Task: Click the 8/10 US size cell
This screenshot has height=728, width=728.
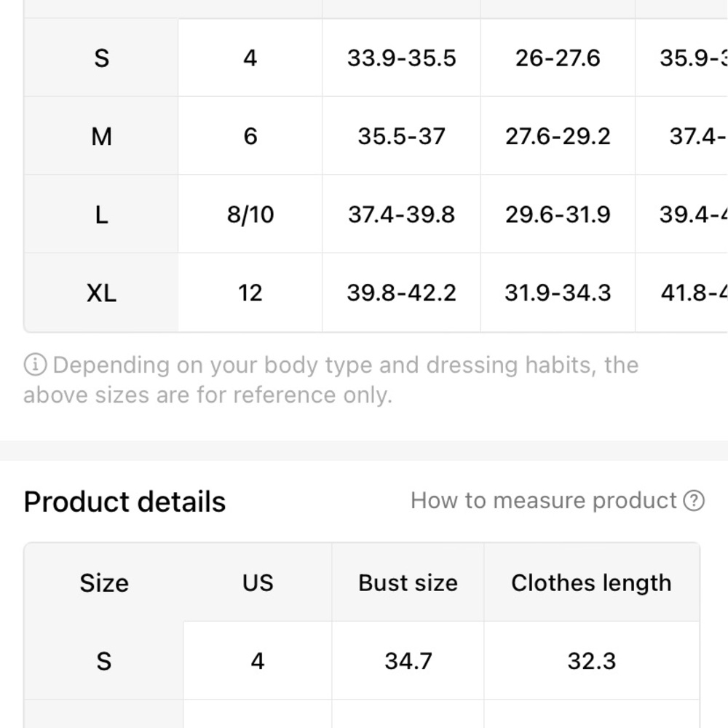Action: click(250, 215)
